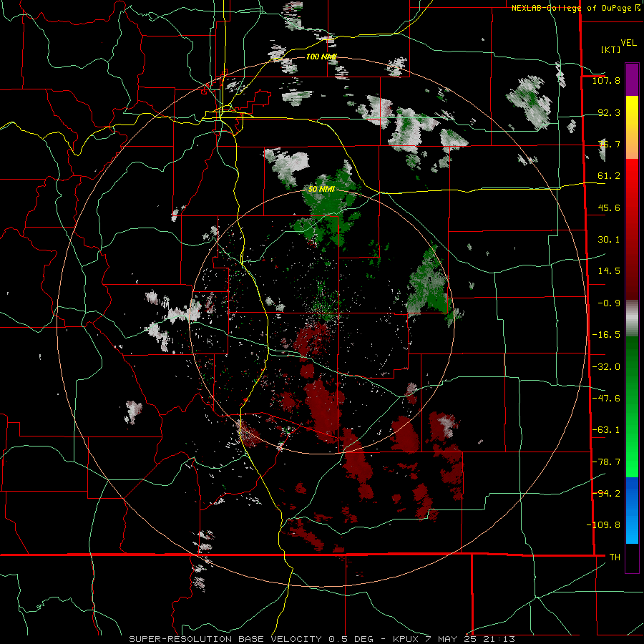Click the 50 NMI range ring label

(321, 190)
